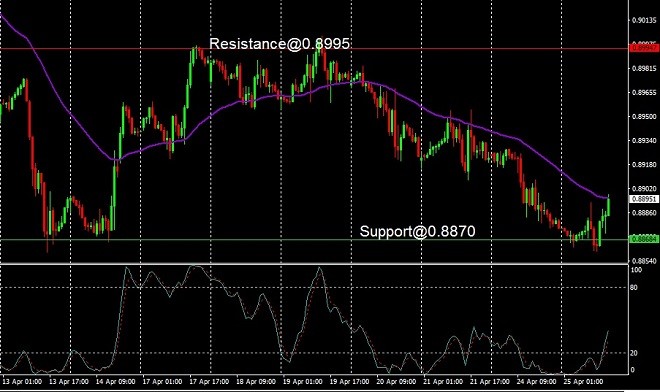This screenshot has width=660, height=392.
Task: Click the Resistance@0.8995 chart annotation
Action: [x=279, y=43]
